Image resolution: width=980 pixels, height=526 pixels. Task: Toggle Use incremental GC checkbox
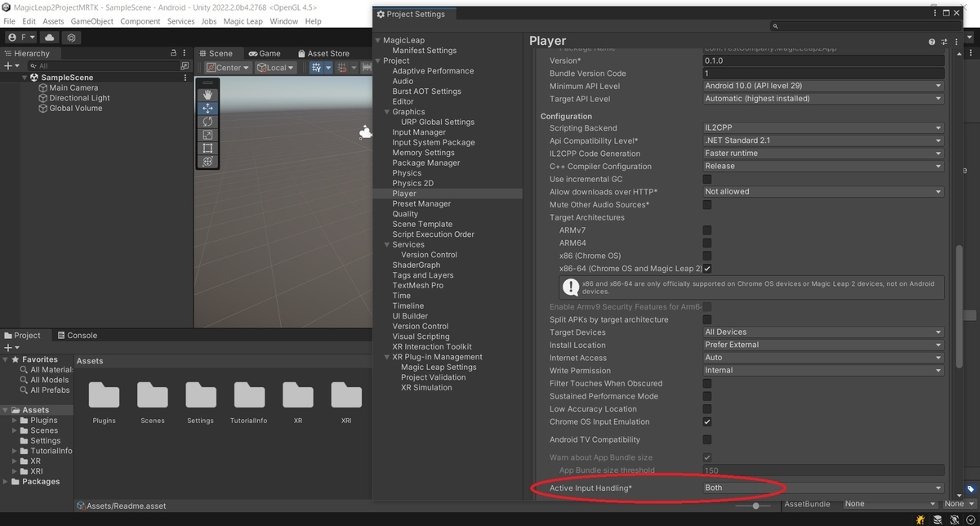coord(707,179)
